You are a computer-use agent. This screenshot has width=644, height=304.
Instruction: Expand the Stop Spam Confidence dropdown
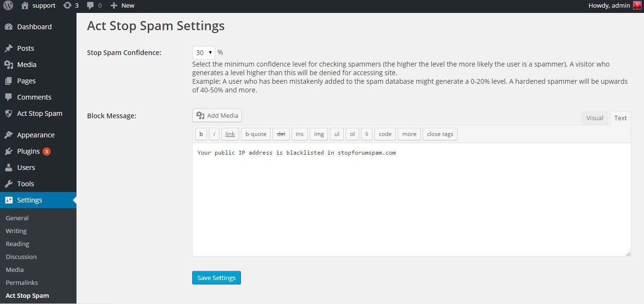204,53
